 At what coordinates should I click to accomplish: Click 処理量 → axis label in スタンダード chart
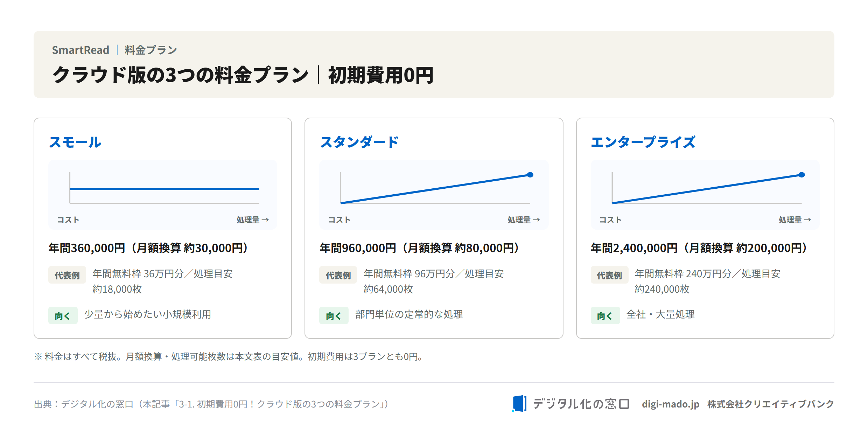tap(524, 220)
